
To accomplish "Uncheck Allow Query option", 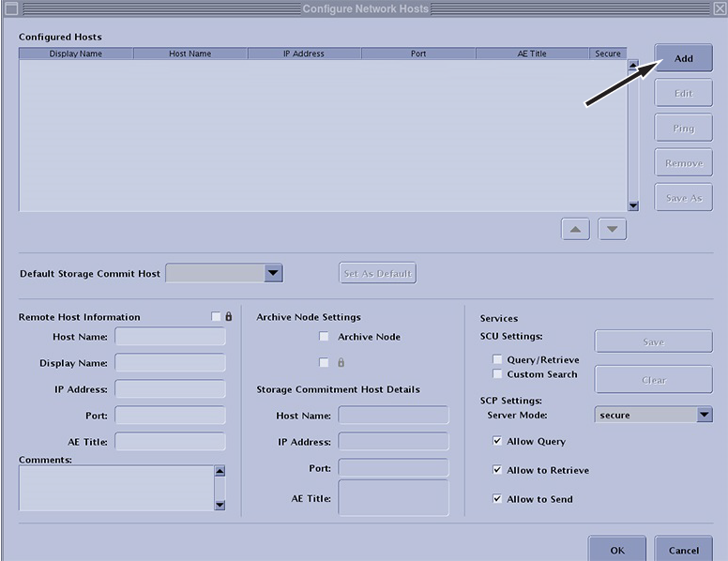I will 497,441.
